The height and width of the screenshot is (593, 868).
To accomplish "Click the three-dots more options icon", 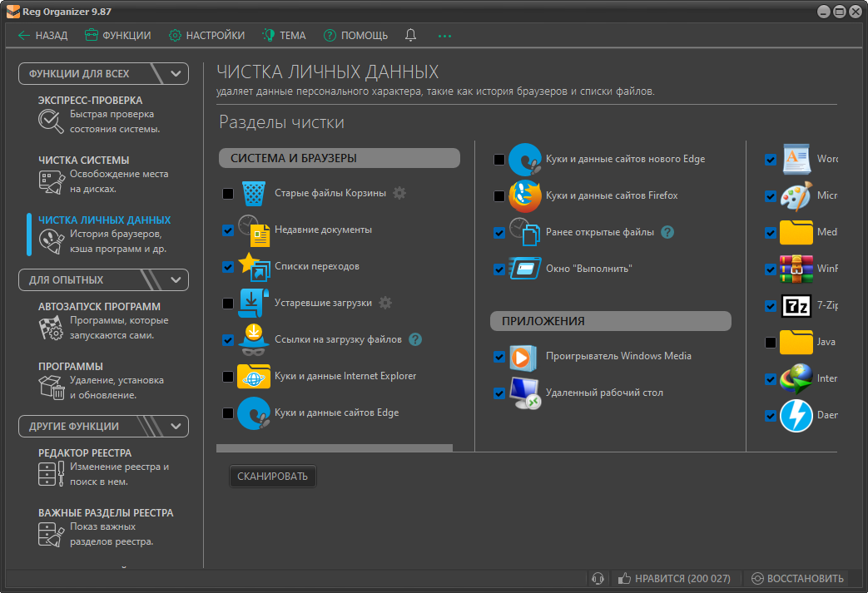I will click(x=444, y=36).
